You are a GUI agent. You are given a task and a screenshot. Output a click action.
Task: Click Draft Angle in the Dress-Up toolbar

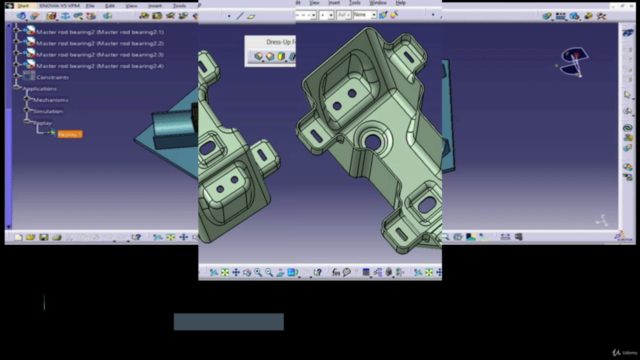[x=281, y=56]
